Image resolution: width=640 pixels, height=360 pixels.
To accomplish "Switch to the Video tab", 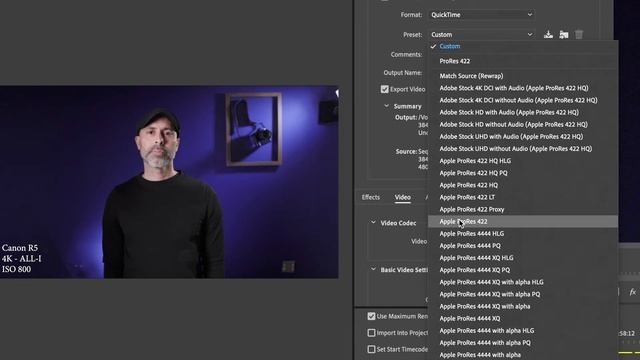I will pos(402,197).
